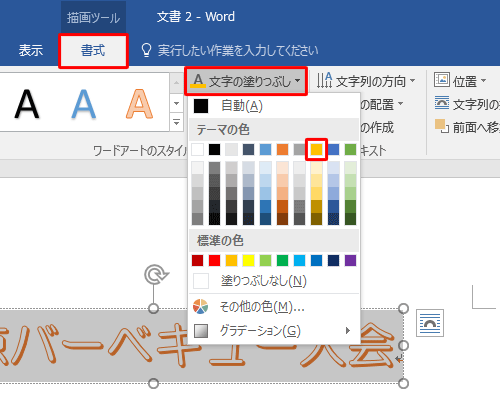
Task: Click 前面へ移動 icon
Action: [442, 126]
